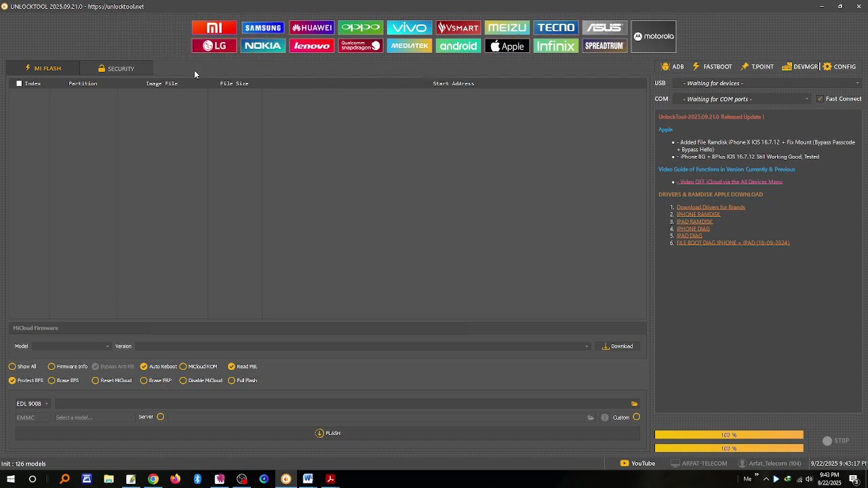
Task: Enable the Reset MiCloud option
Action: (x=112, y=381)
